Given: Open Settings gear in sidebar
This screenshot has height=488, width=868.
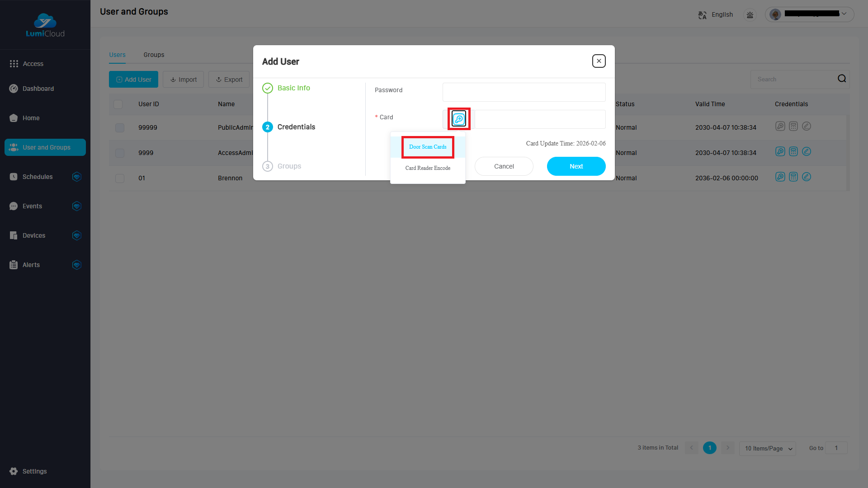Looking at the screenshot, I should pyautogui.click(x=14, y=471).
